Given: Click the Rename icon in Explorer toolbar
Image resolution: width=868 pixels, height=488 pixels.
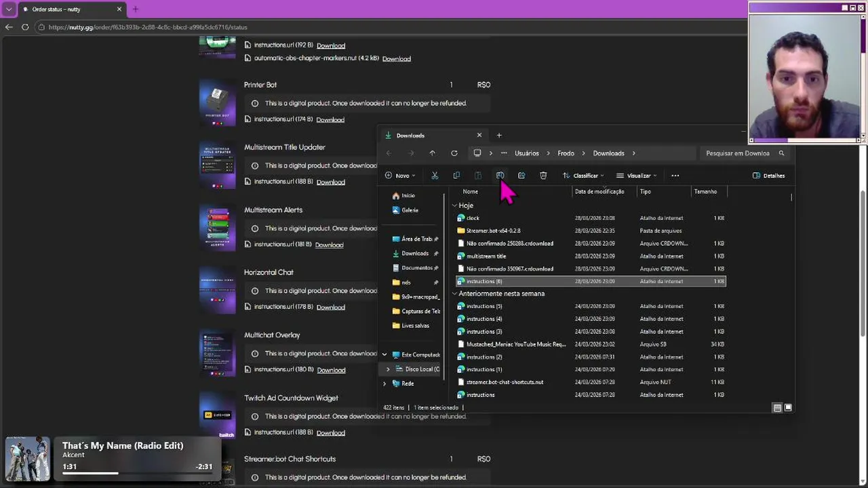Looking at the screenshot, I should pyautogui.click(x=500, y=176).
